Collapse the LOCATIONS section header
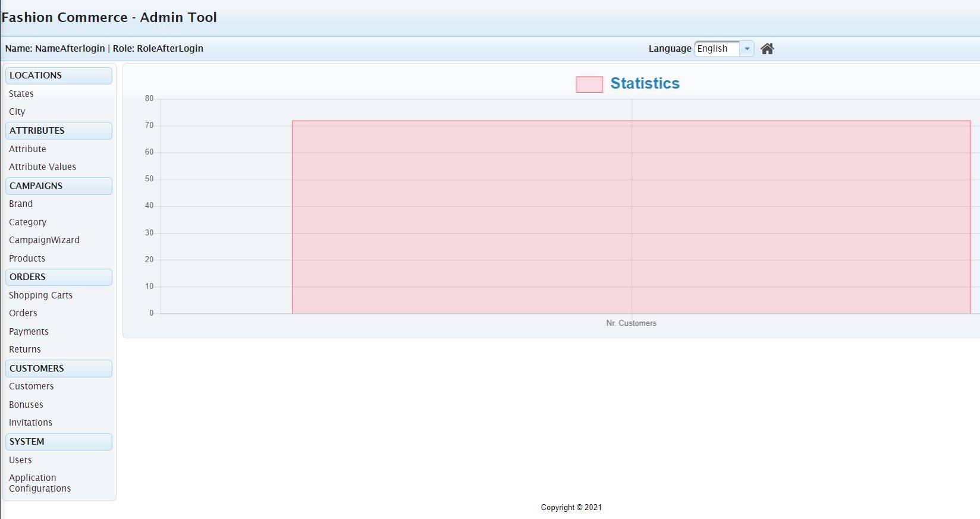This screenshot has height=519, width=980. 58,76
